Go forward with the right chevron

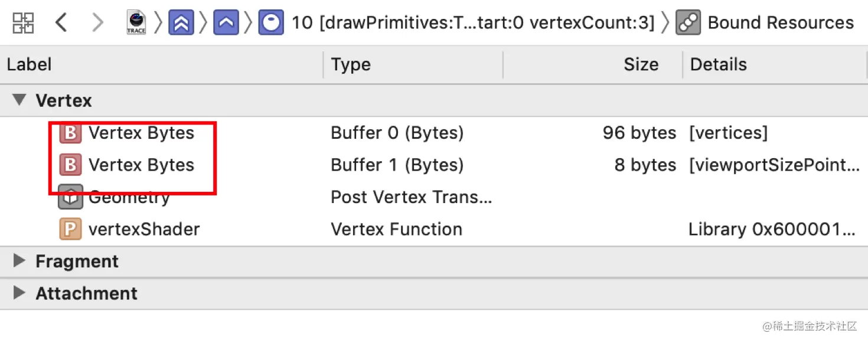point(97,23)
